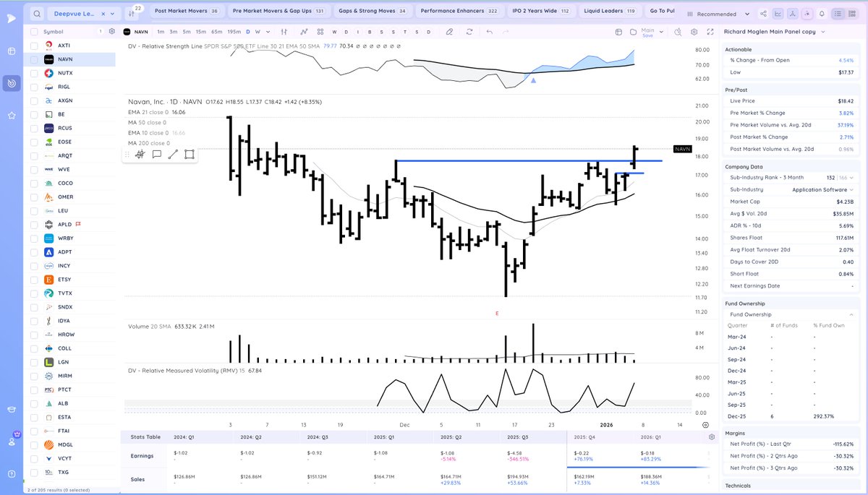868x495 pixels.
Task: Open chart settings gear icon
Action: click(x=694, y=32)
